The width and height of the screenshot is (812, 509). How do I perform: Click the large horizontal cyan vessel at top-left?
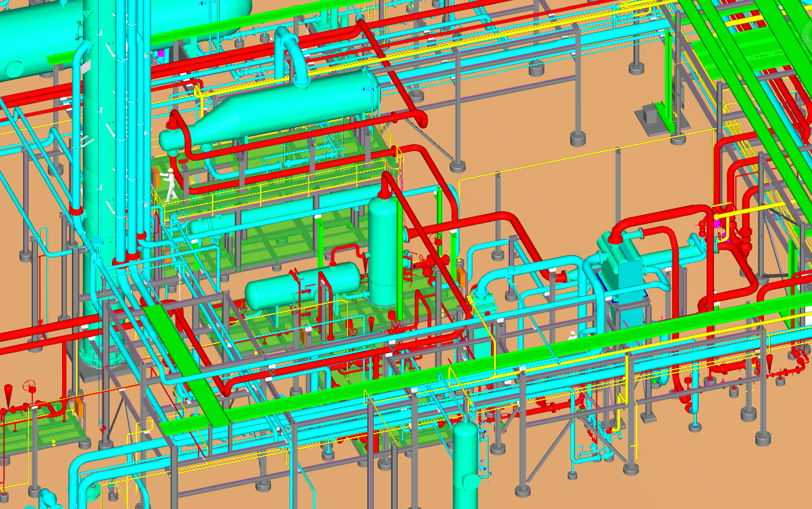click(37, 37)
